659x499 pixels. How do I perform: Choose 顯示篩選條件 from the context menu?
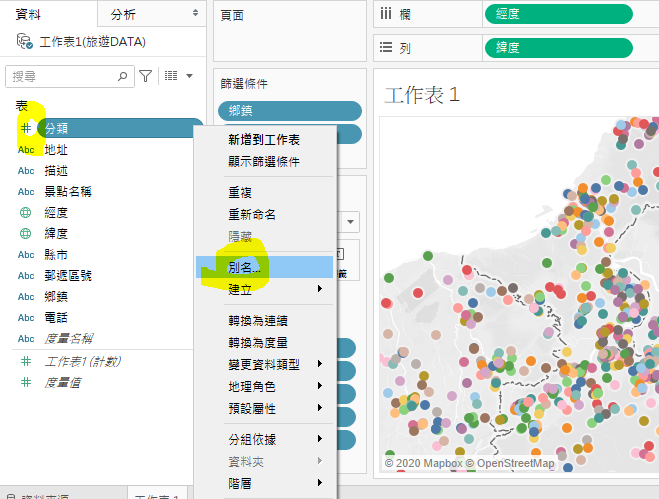264,161
